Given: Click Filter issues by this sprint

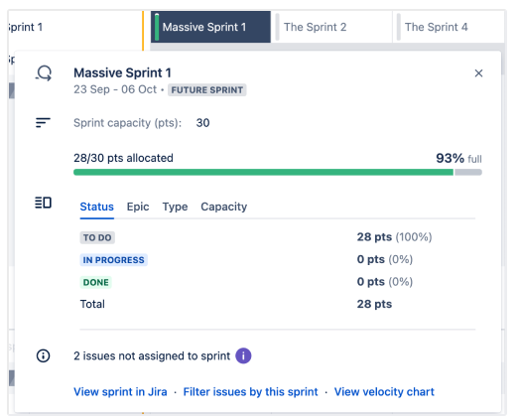Looking at the screenshot, I should (250, 392).
